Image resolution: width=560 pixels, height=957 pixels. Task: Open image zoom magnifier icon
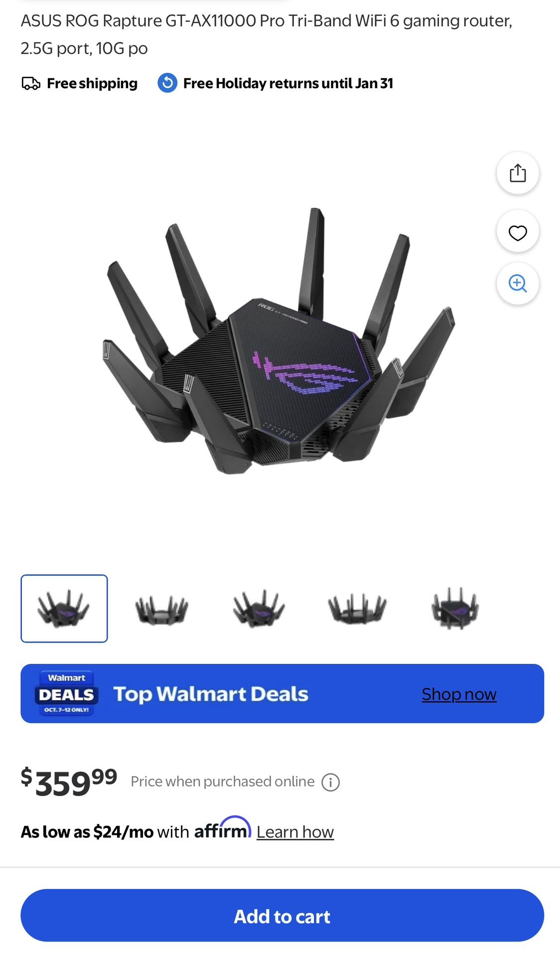point(518,283)
